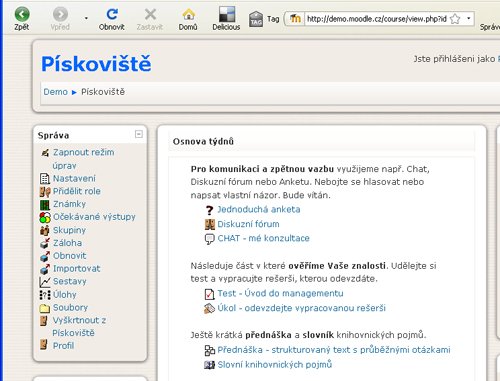Click the edit icon beside Zapnout režim úprav
This screenshot has height=381, width=500.
pos(45,153)
